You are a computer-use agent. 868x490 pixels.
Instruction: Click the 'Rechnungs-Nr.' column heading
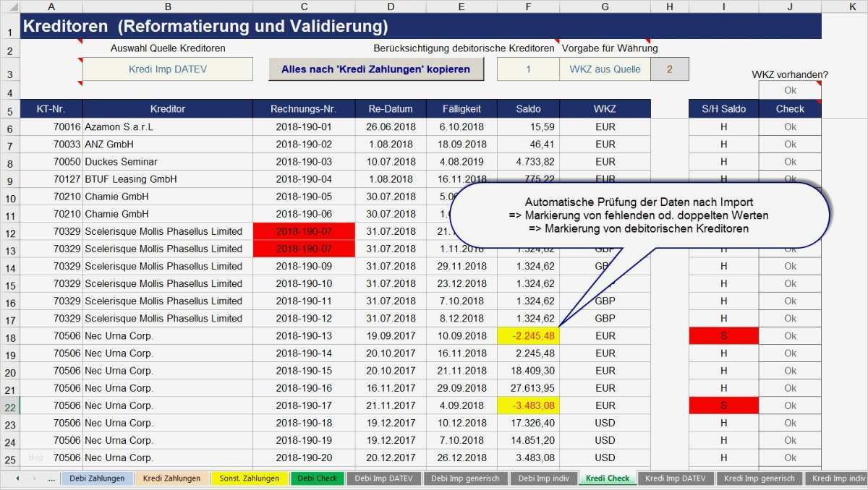pyautogui.click(x=304, y=109)
